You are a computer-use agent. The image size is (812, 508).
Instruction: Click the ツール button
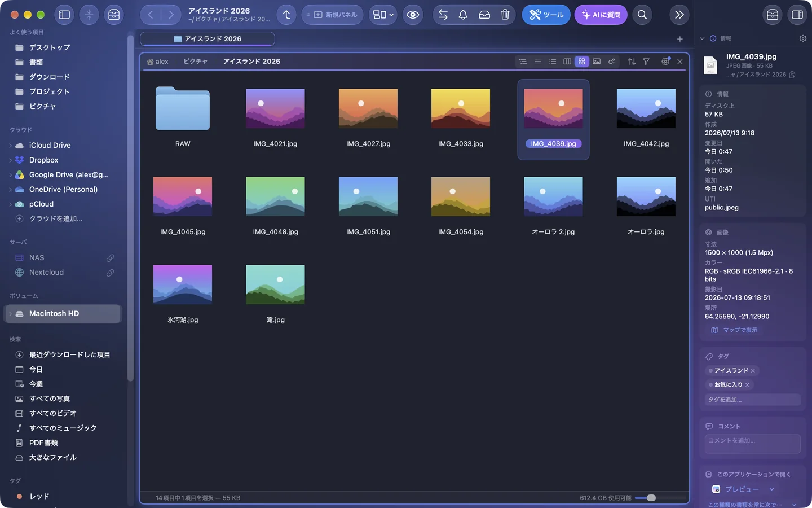point(546,15)
